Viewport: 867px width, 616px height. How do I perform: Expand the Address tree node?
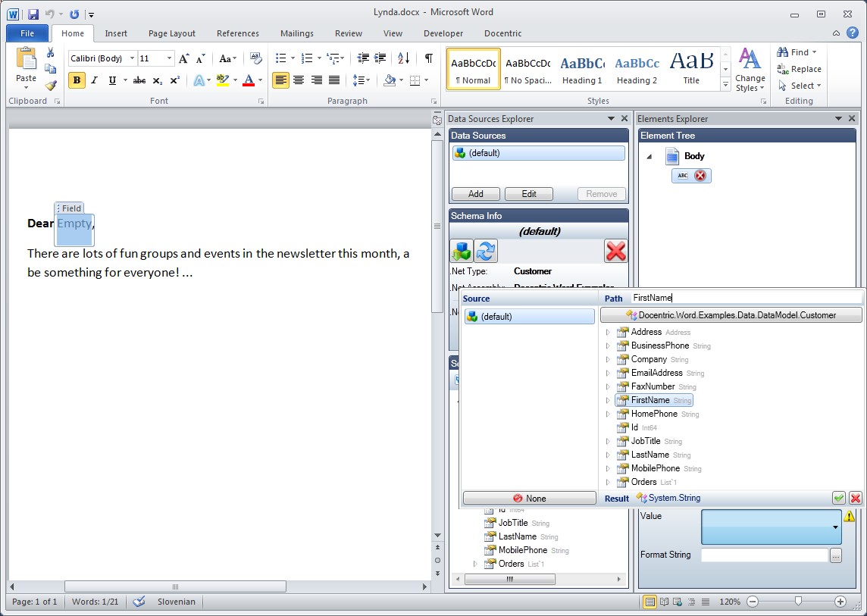point(608,332)
